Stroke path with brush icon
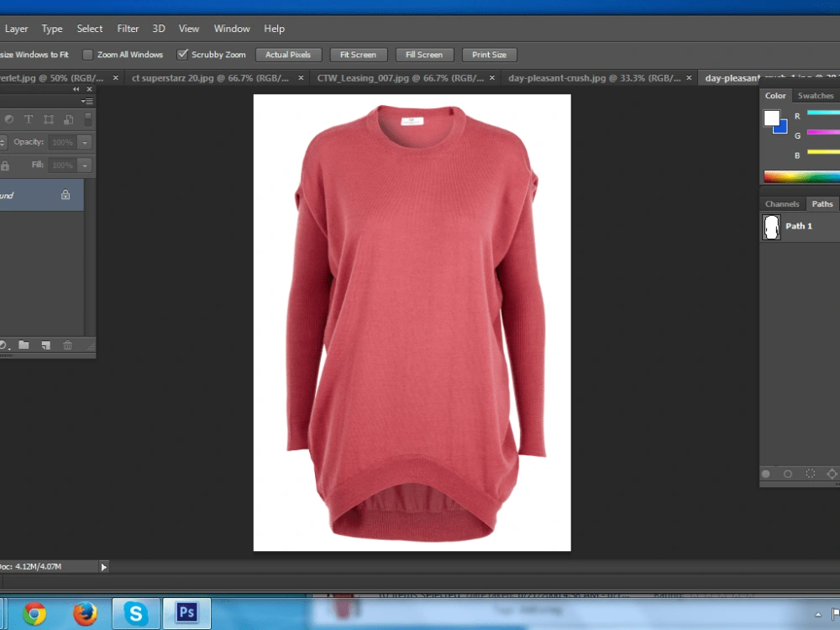 coord(788,474)
